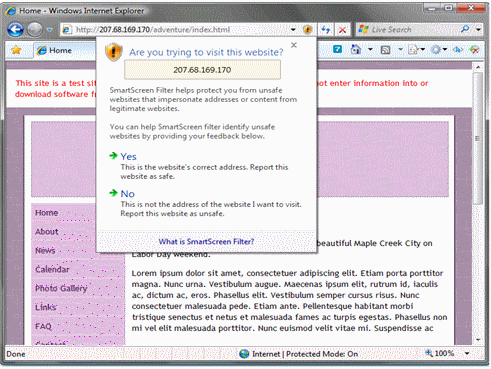Click the grayed Forward navigation button
Viewport: 491px width, 369px height.
[35, 30]
